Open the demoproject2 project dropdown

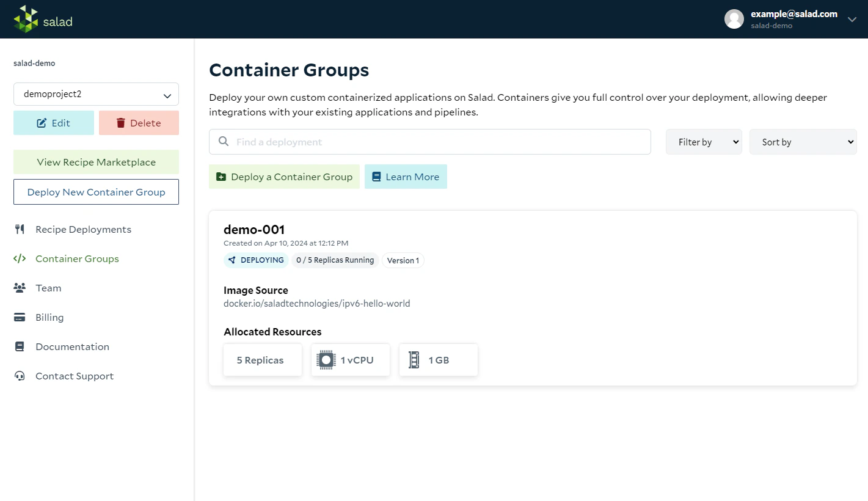point(96,94)
